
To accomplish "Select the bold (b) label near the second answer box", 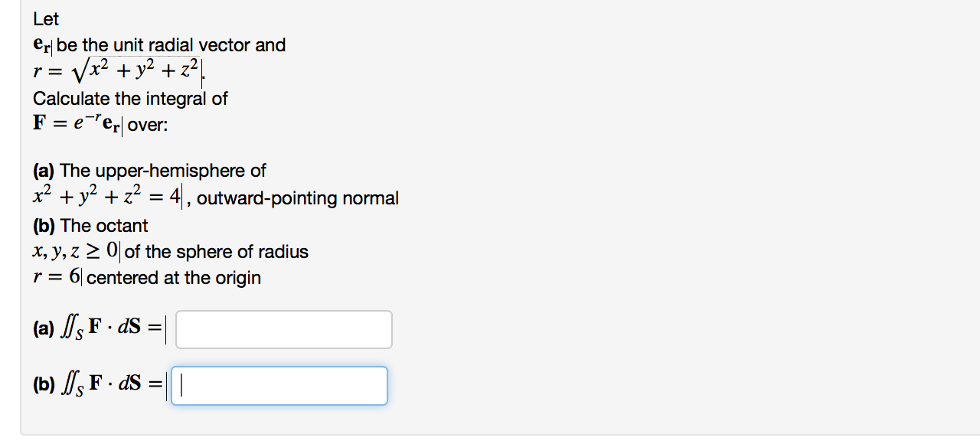I will [43, 385].
